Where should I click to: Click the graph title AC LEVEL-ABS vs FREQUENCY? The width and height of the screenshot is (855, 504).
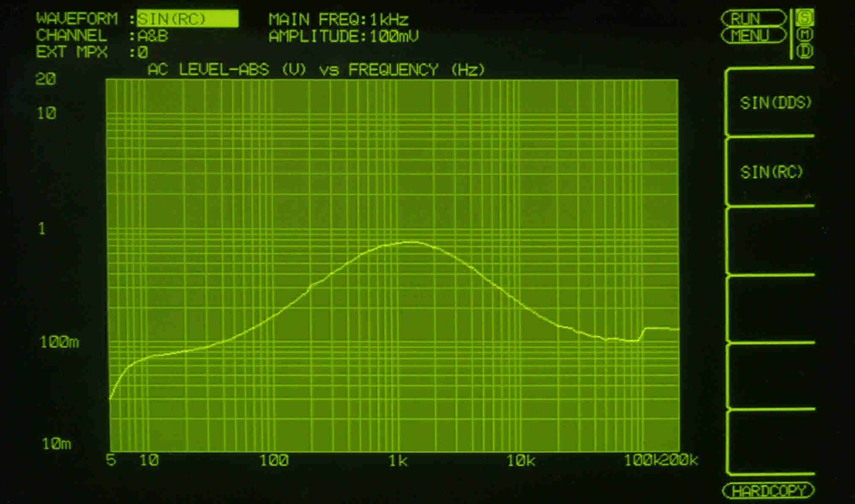[316, 69]
